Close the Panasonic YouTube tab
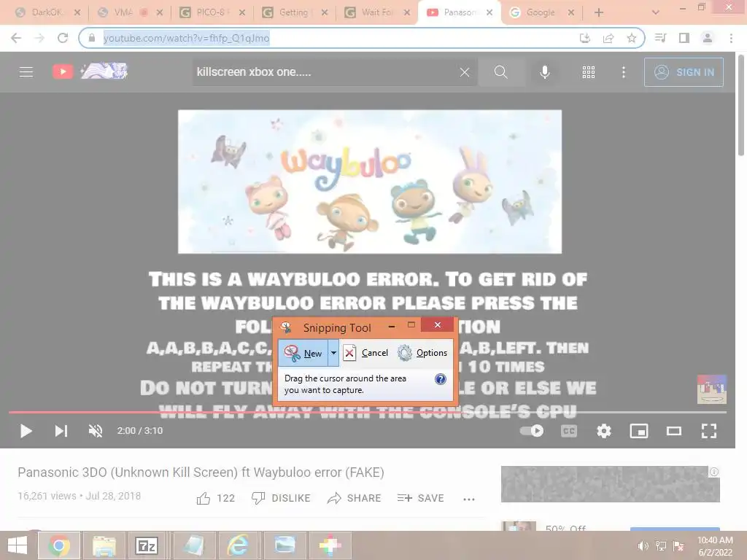This screenshot has height=560, width=747. 489,12
